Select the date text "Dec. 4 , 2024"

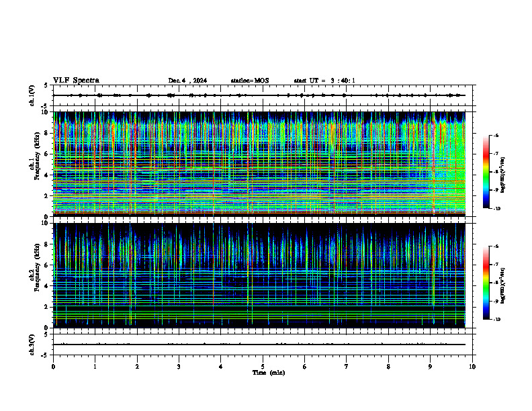(x=187, y=81)
